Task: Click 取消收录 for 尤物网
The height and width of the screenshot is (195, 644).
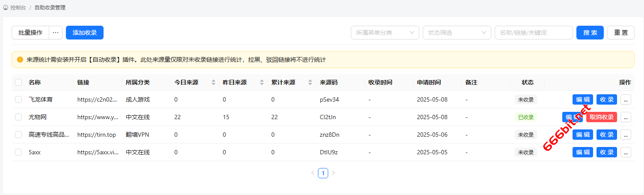Action: coord(602,117)
